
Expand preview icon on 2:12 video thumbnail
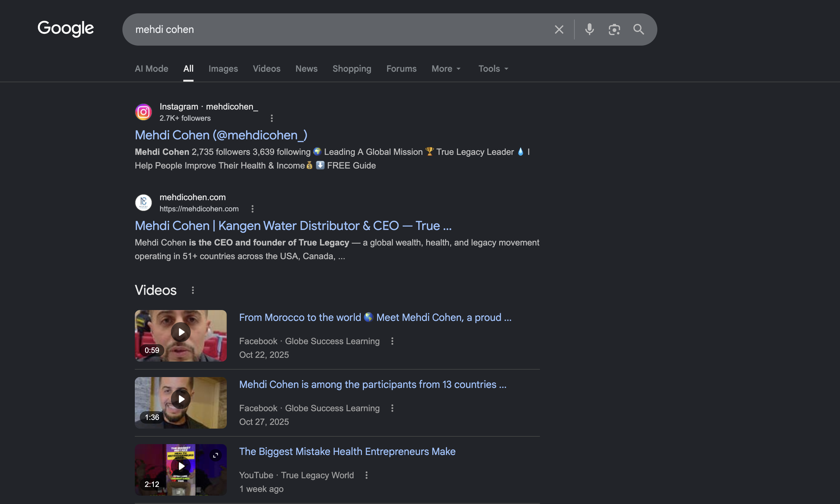tap(216, 456)
